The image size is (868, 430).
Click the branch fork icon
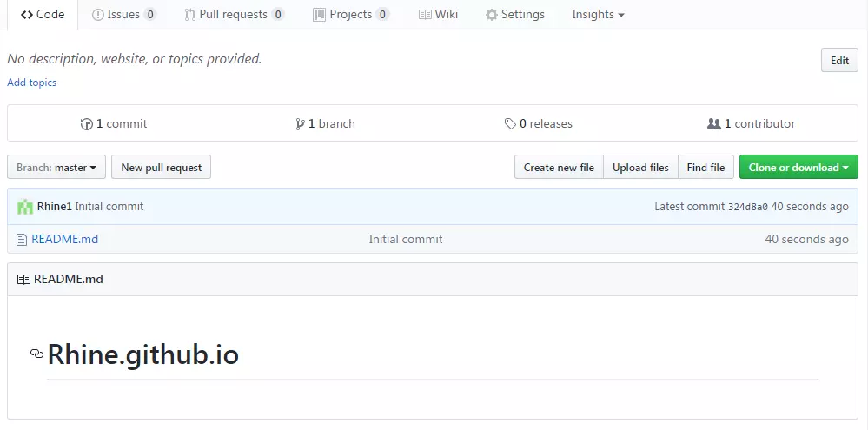pos(300,124)
